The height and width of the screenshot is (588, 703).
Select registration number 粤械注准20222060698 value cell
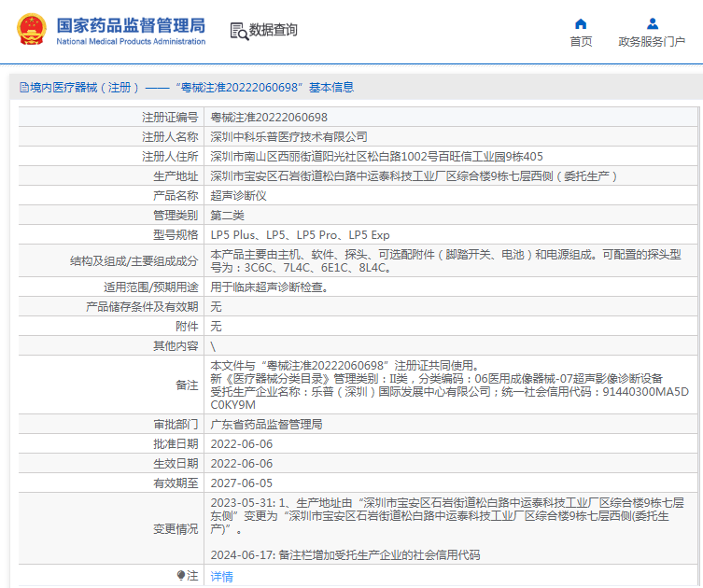(x=269, y=118)
